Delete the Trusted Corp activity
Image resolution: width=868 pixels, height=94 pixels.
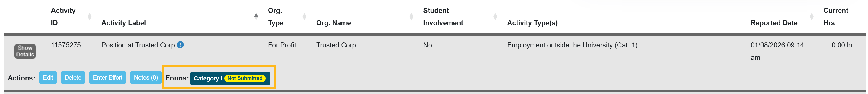pos(73,78)
